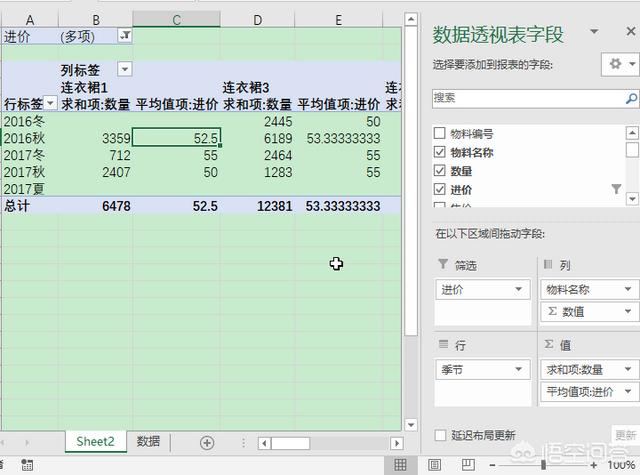Click the 搜索 field search box
The height and width of the screenshot is (475, 640).
[x=526, y=99]
